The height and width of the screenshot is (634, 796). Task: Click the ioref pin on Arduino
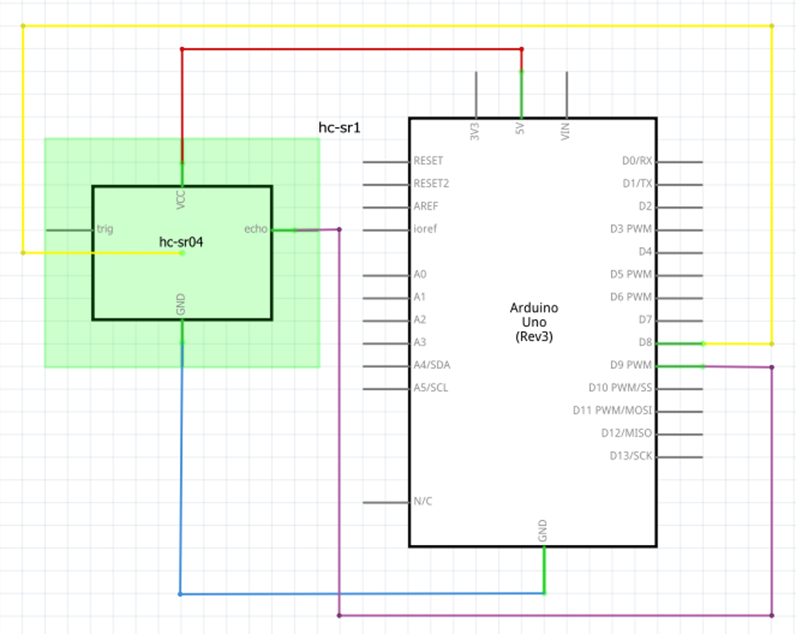click(x=386, y=230)
